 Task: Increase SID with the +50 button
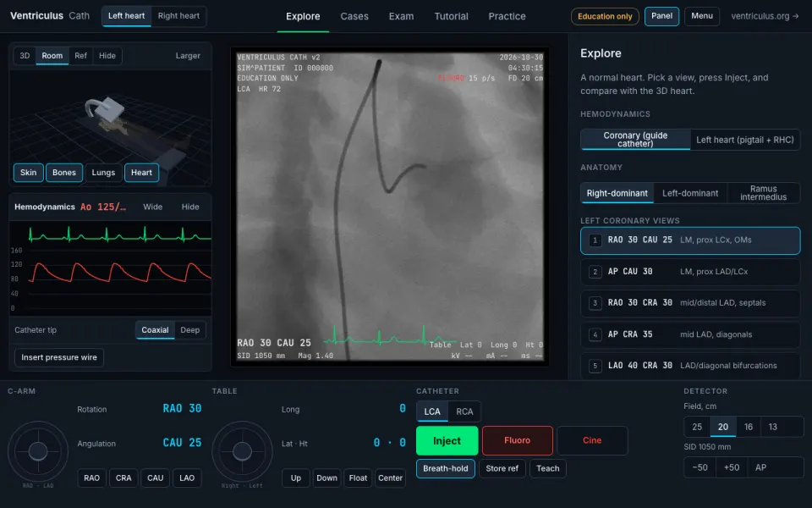coord(732,467)
